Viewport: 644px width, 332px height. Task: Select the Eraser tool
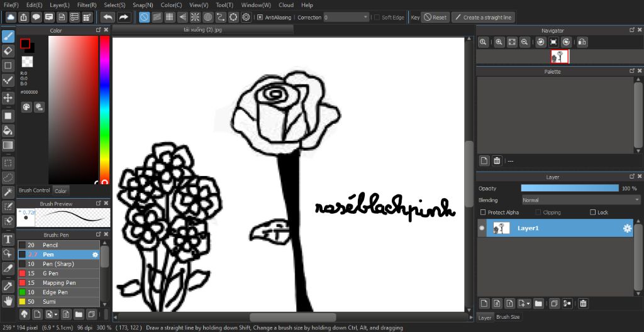click(x=8, y=51)
